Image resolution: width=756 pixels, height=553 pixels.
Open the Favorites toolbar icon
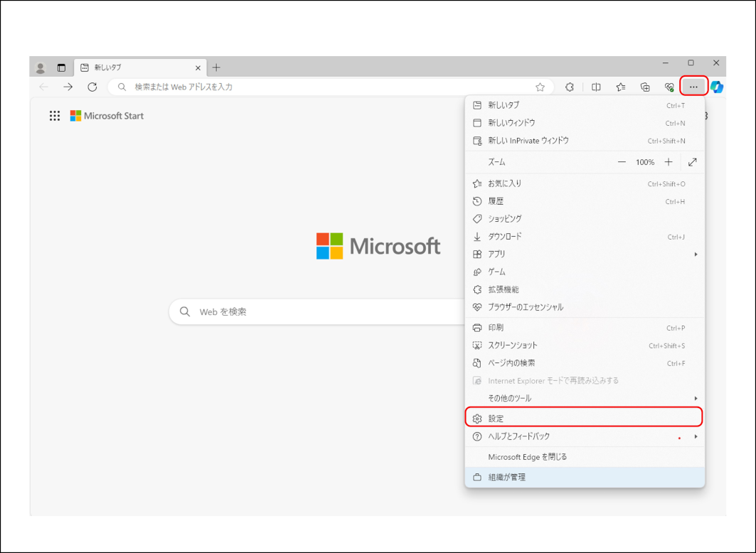[621, 87]
